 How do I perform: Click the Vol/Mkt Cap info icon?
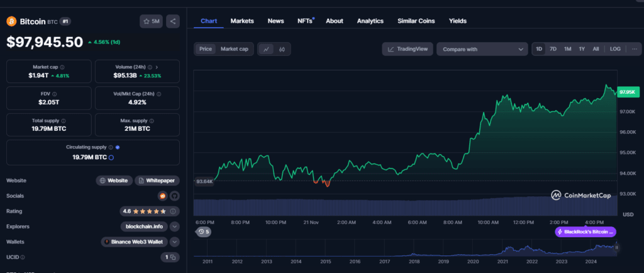159,94
